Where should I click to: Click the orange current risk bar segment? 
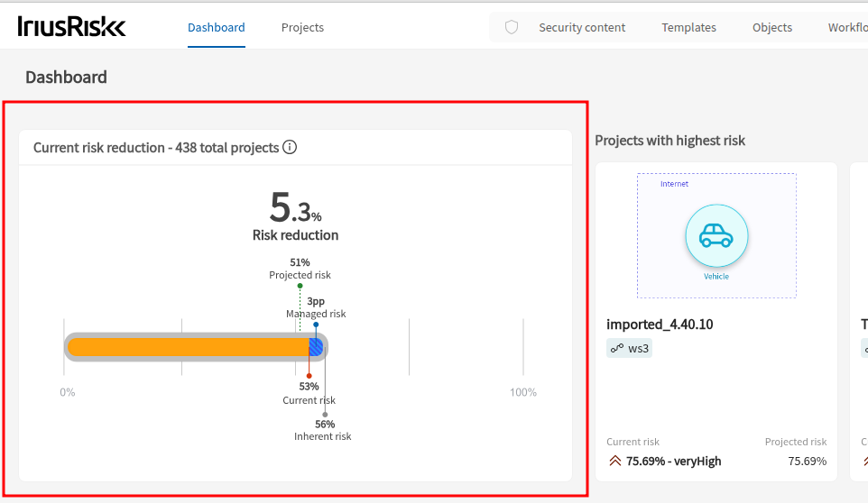pyautogui.click(x=189, y=347)
